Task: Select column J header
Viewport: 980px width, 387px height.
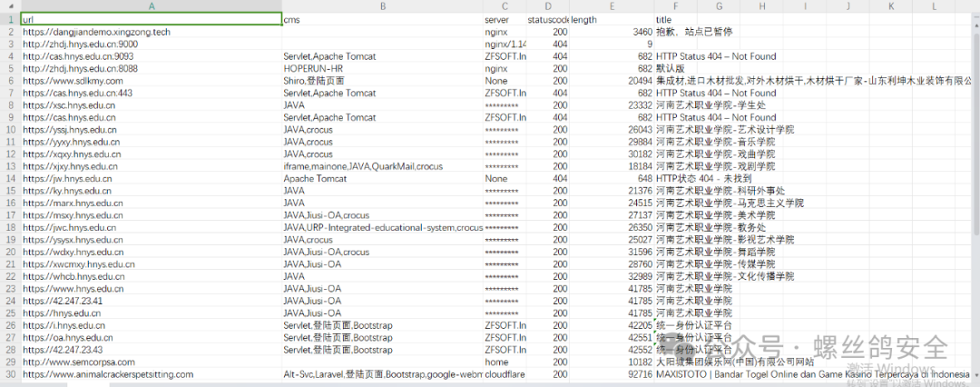Action: tap(848, 6)
